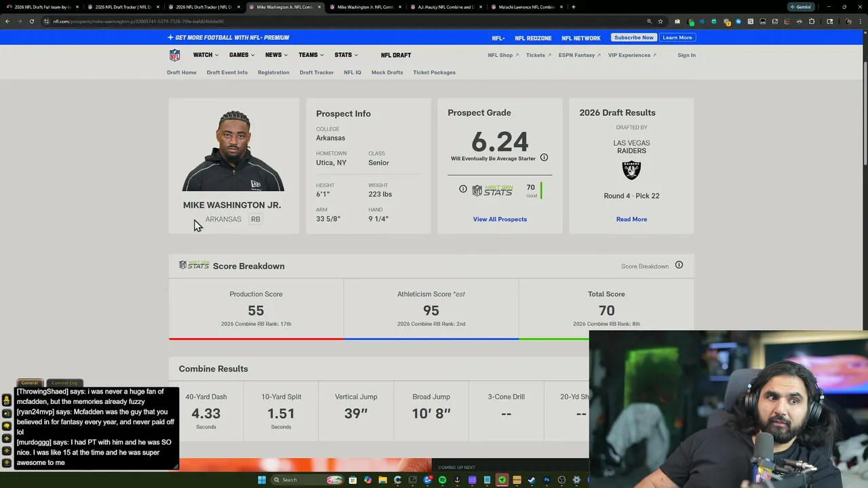The height and width of the screenshot is (488, 868).
Task: Expand the WATCH dropdown menu
Action: (205, 55)
